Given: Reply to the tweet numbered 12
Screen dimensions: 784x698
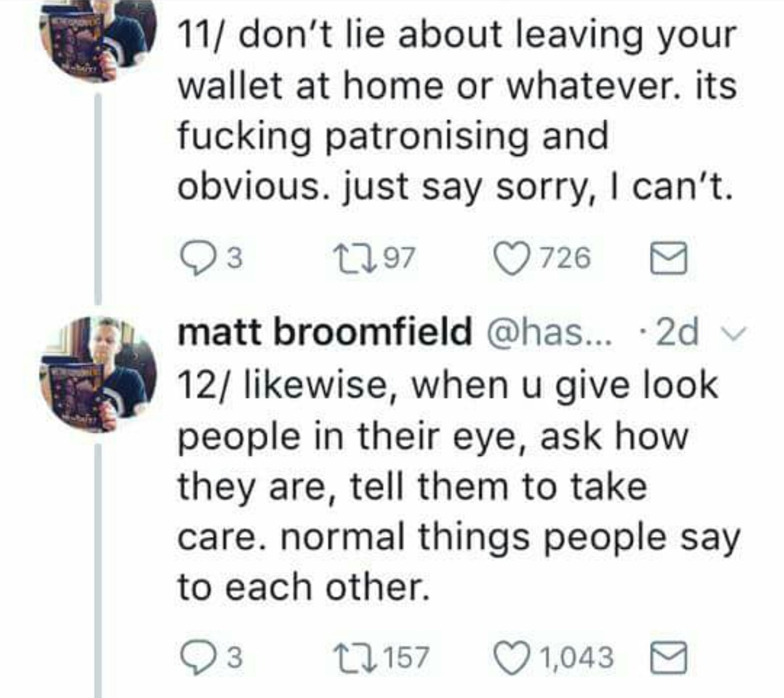Looking at the screenshot, I should (x=198, y=658).
